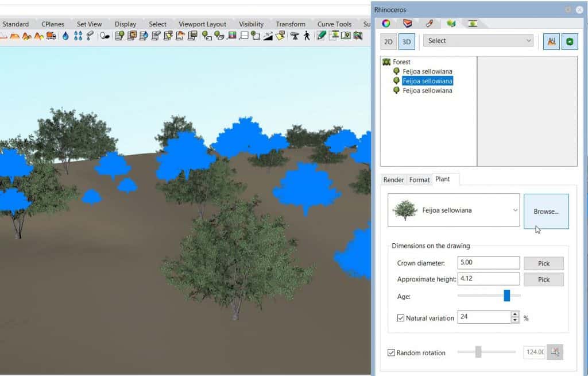Open the red stacked layers panel tab
This screenshot has height=376, width=588.
click(x=407, y=24)
